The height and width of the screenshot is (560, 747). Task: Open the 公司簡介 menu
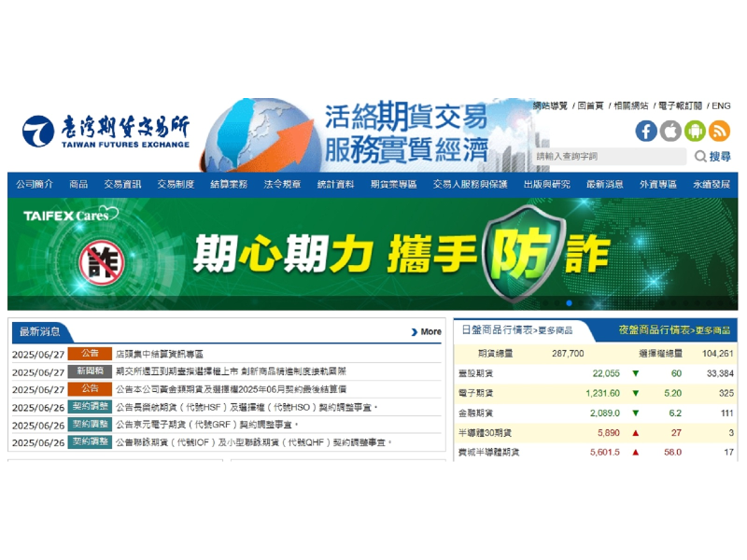point(35,185)
